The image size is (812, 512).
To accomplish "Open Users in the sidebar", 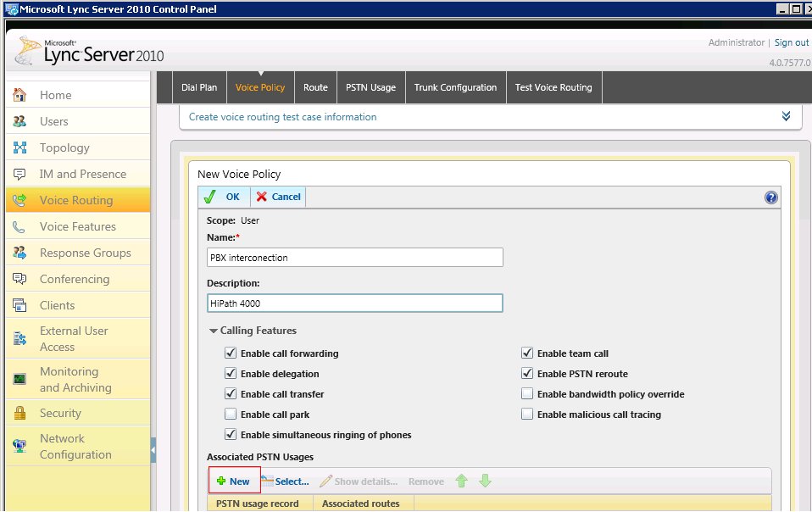I will click(78, 121).
